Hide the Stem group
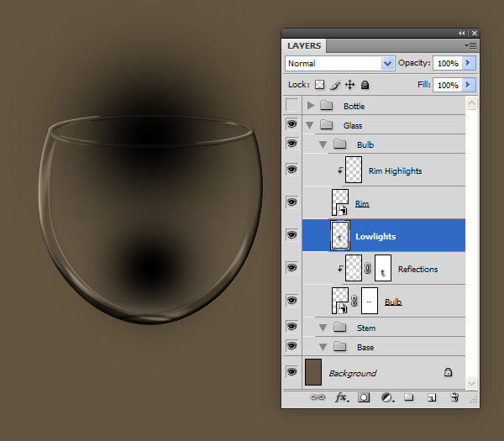Image resolution: width=504 pixels, height=441 pixels. pos(291,327)
